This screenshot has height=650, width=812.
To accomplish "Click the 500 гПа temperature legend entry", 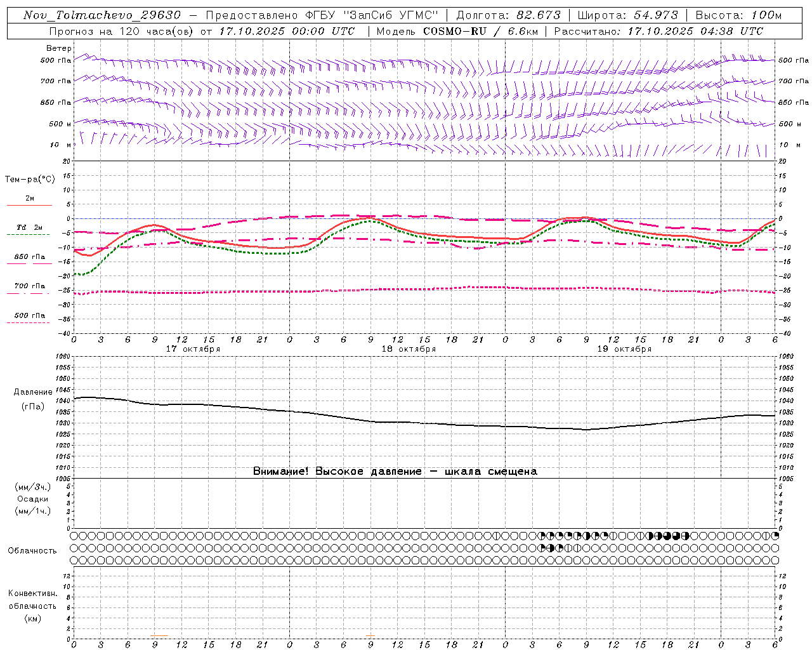I will (x=29, y=315).
